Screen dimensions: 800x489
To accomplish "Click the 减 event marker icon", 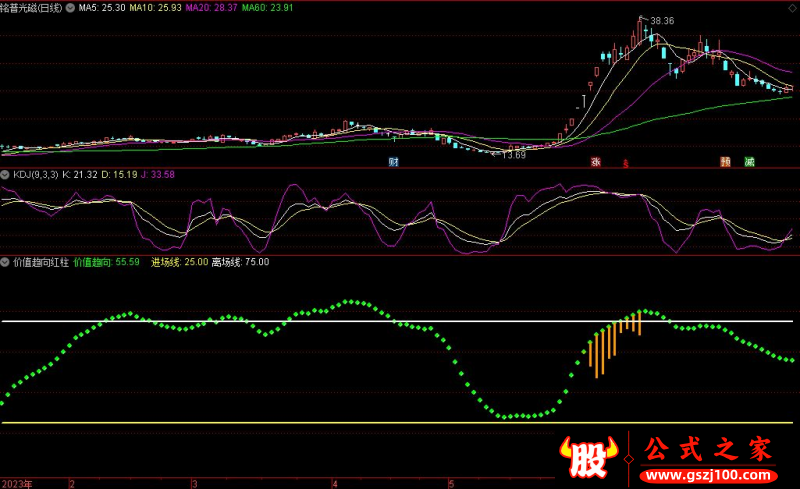I will [x=749, y=161].
